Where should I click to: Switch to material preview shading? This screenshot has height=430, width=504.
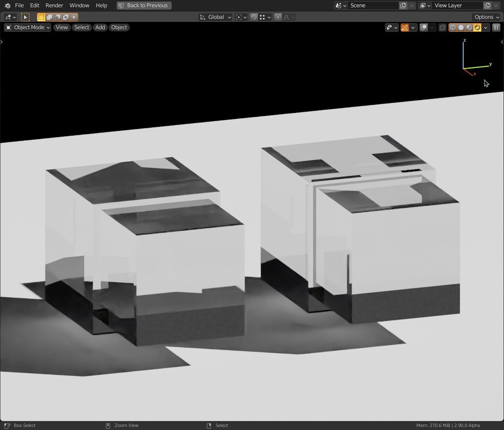(469, 27)
